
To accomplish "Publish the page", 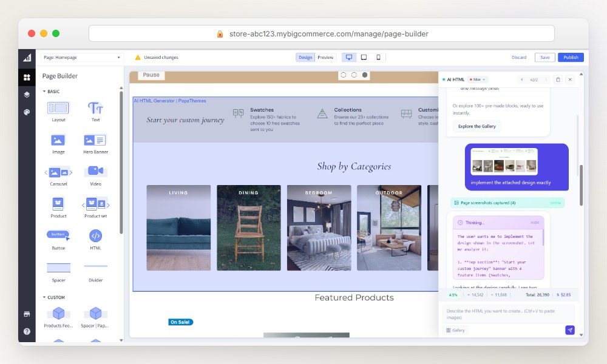I will click(571, 56).
